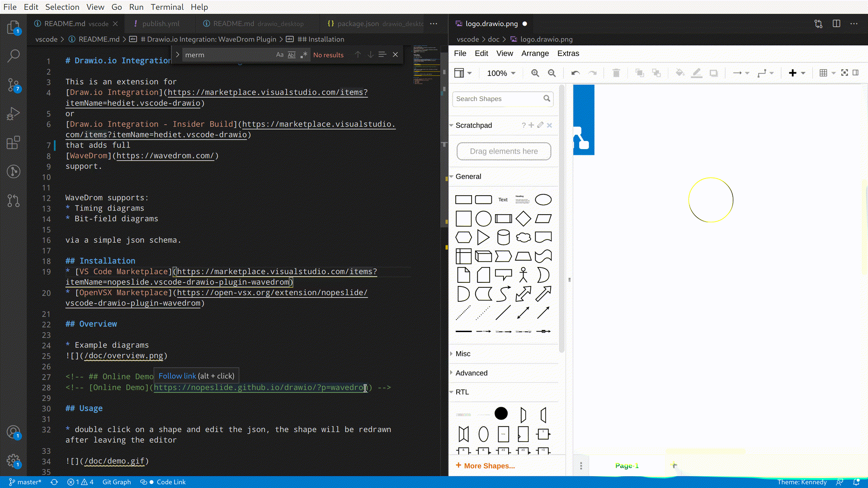Expand the Misc shapes section
This screenshot has height=488, width=868.
463,354
